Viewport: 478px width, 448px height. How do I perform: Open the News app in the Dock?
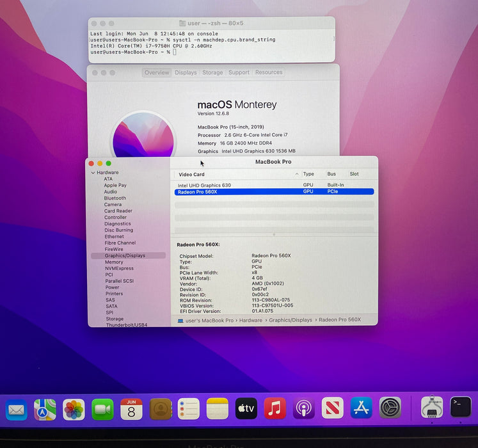332,408
